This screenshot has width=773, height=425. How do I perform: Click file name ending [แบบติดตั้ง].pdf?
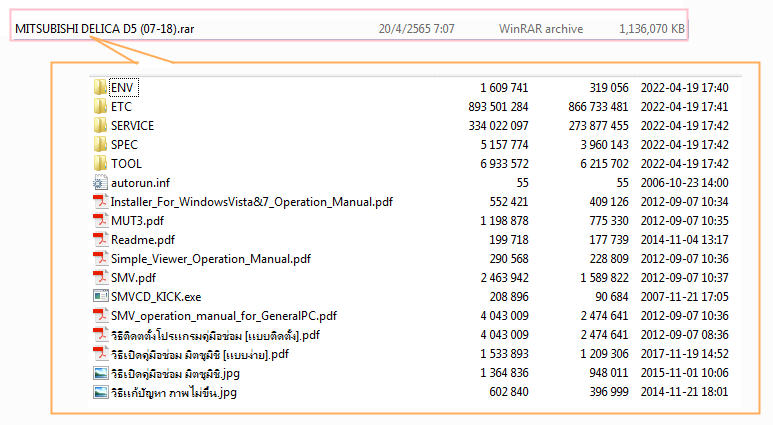215,335
